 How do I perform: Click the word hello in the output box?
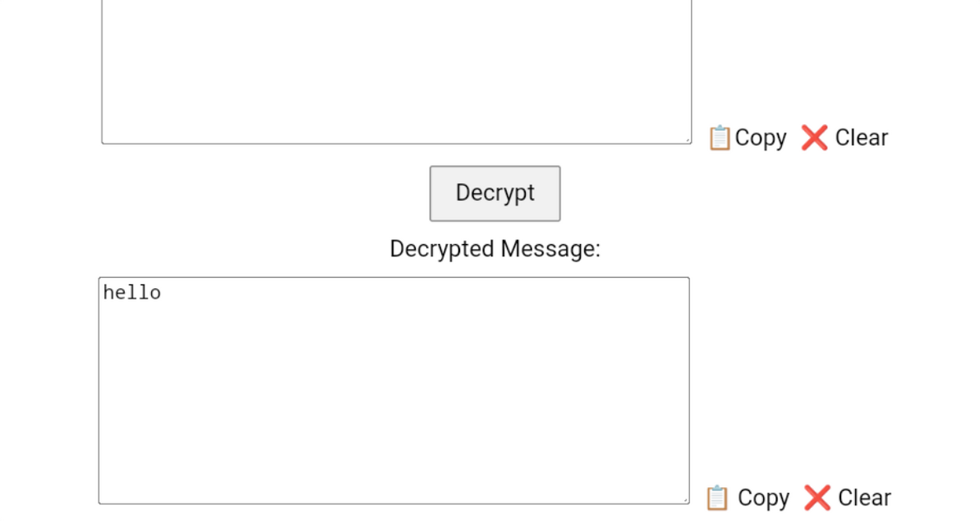click(132, 293)
